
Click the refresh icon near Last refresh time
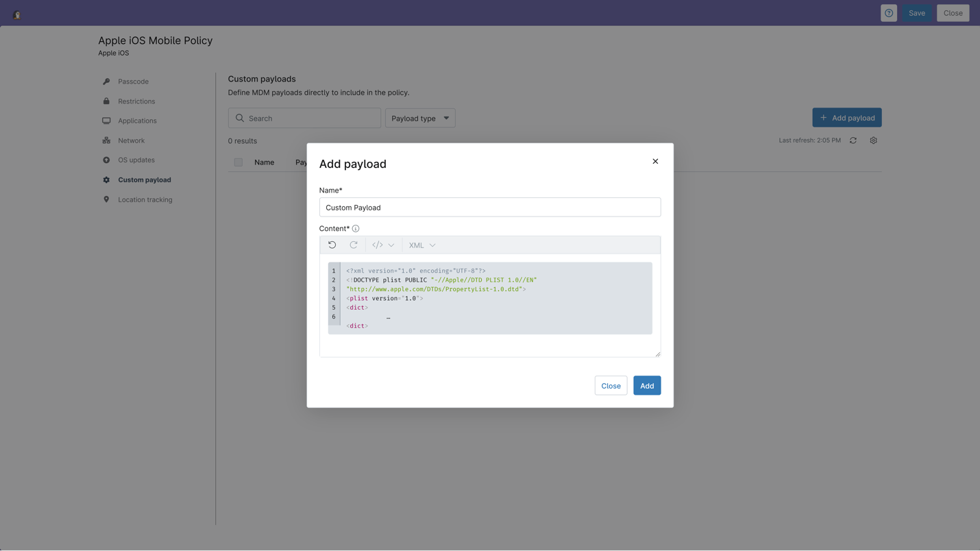point(853,140)
